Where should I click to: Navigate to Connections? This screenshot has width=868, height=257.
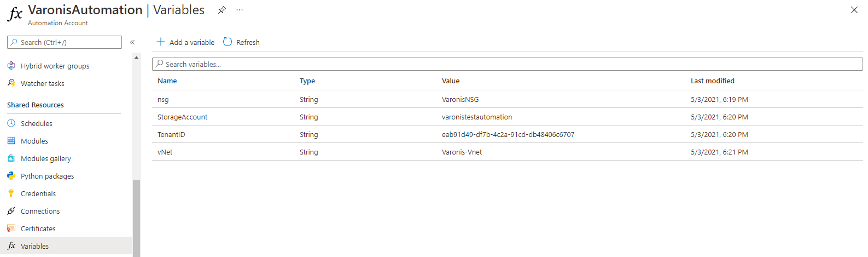(x=40, y=211)
